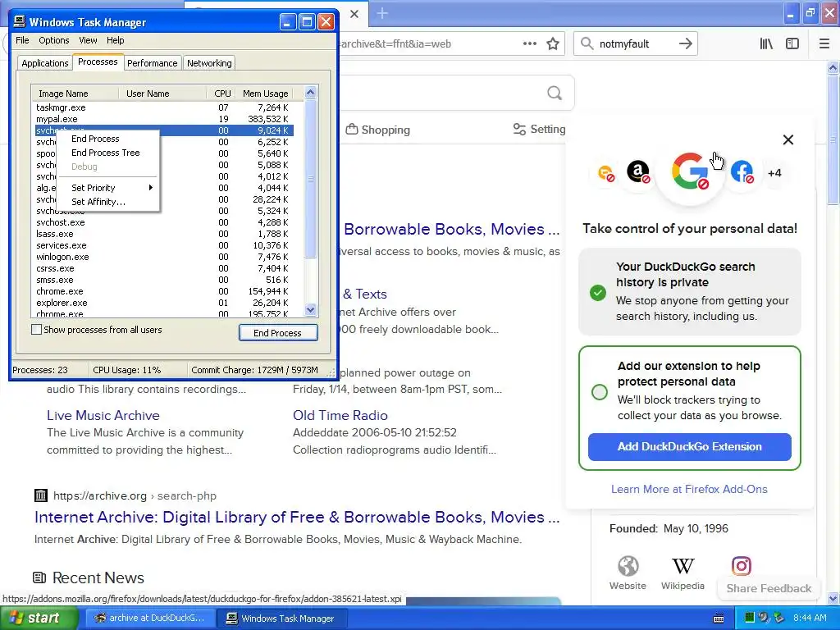Sort processes by CPU column

tap(221, 94)
